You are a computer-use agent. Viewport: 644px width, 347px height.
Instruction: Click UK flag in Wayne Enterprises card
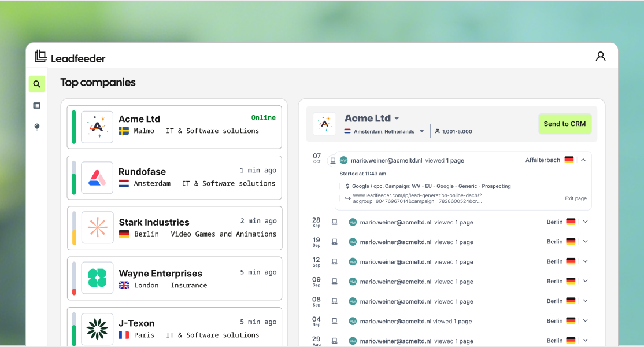coord(124,285)
